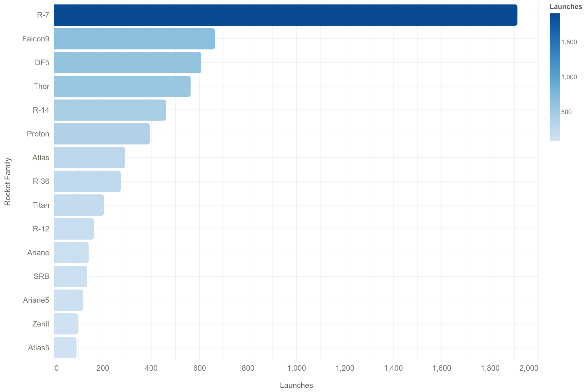This screenshot has width=586, height=392.
Task: Click the "Proton" axis label
Action: point(38,134)
